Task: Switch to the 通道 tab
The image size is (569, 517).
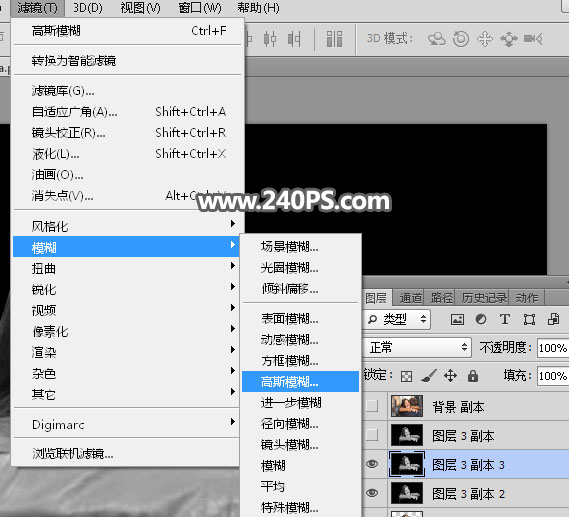Action: pos(410,298)
